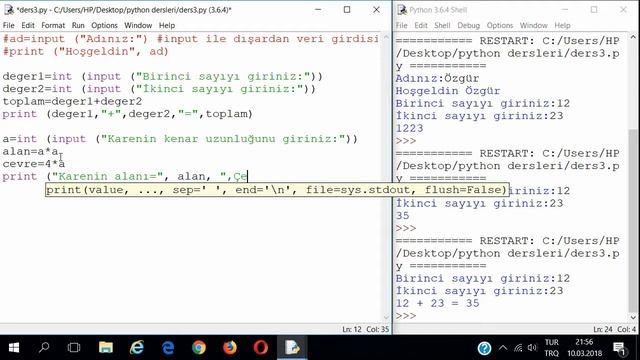Open Task View on the taskbar
Viewport: 640px width, 360px height.
74,347
